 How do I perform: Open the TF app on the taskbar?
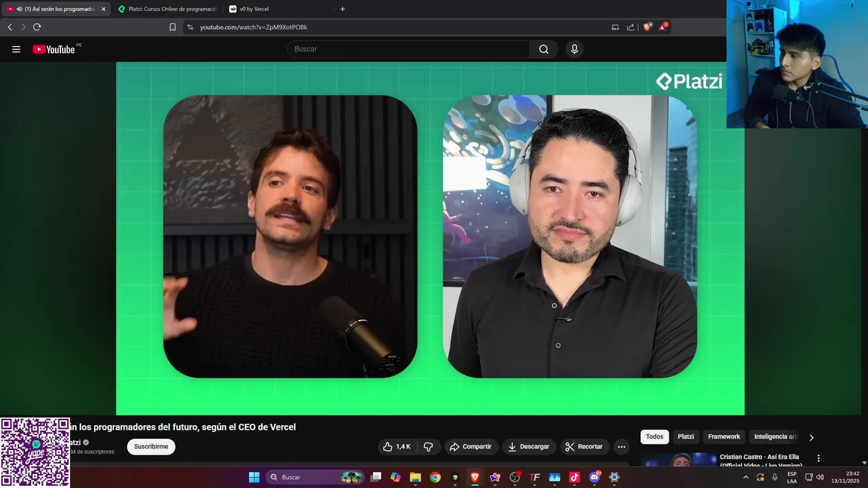[534, 477]
